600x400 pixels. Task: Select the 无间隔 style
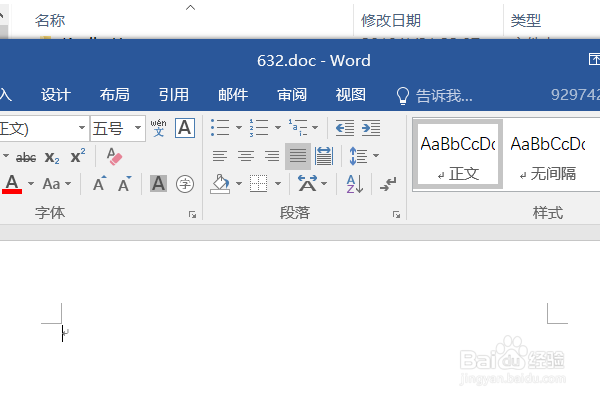pyautogui.click(x=548, y=154)
